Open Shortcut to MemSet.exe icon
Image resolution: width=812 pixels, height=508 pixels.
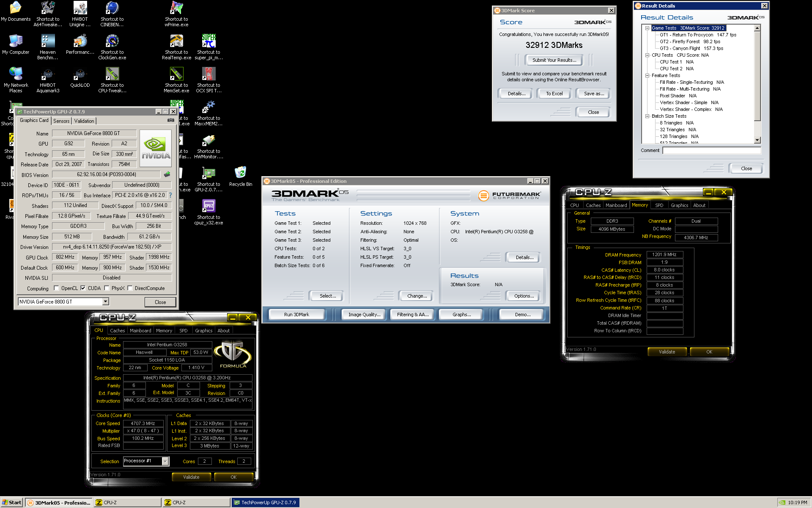(x=176, y=80)
